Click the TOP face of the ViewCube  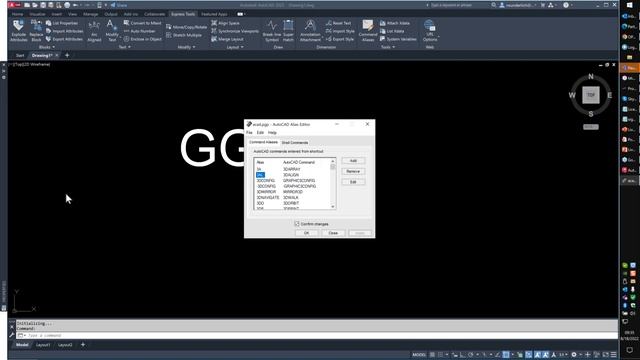coord(591,95)
